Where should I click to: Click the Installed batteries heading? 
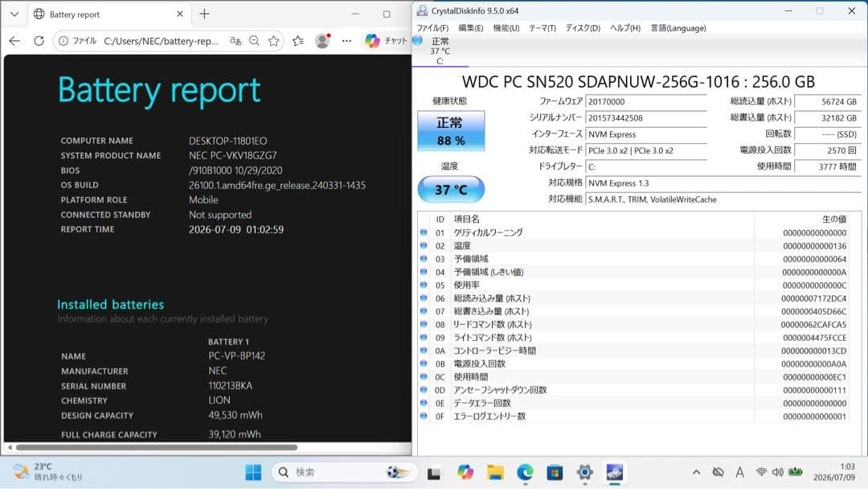point(111,304)
